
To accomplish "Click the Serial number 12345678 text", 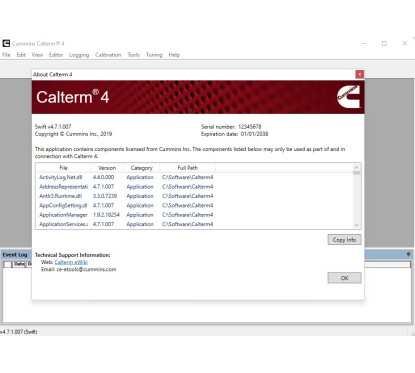I will pos(231,127).
